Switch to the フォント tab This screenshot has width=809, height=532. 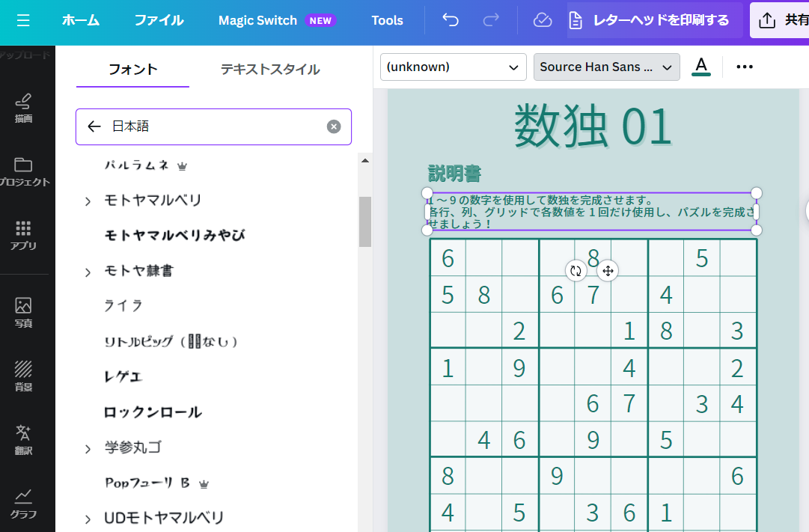pyautogui.click(x=132, y=69)
